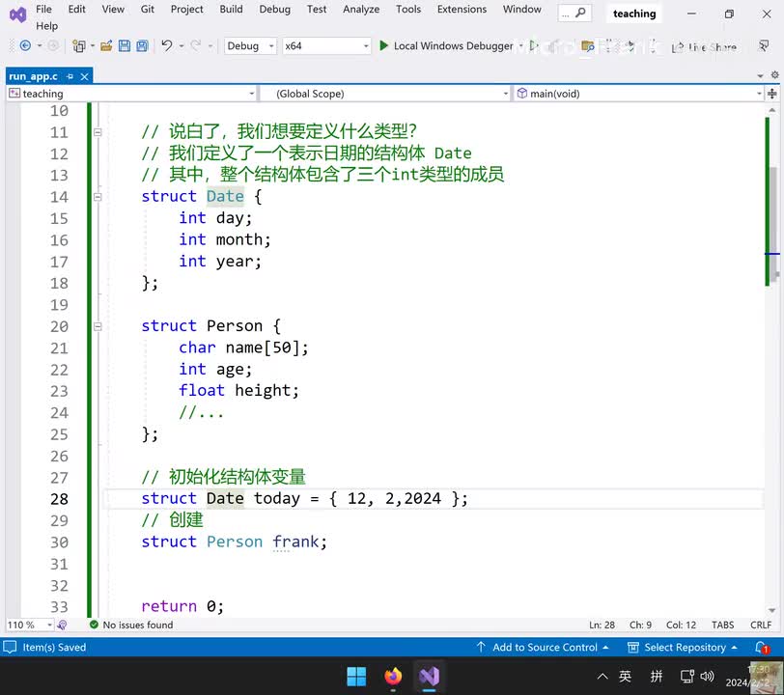Screen dimensions: 784x695
Task: Expand the main(void) member dropdown
Action: coord(759,94)
